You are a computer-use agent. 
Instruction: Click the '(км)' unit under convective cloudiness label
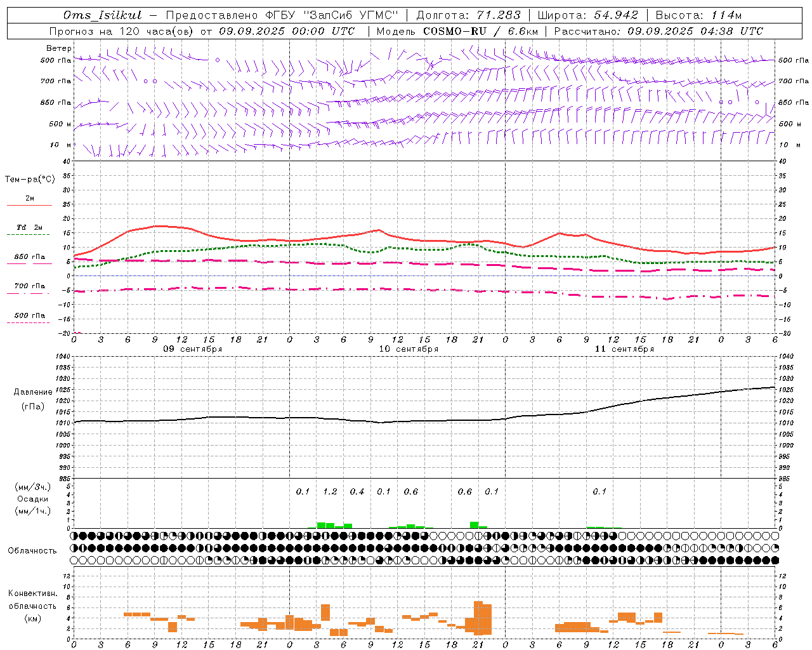tap(32, 618)
